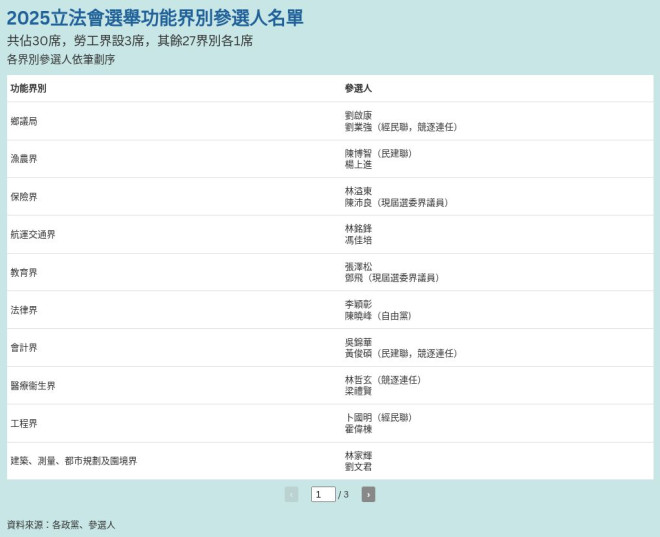Click the 醫療衞生界 constituency cell
Image resolution: width=660 pixels, height=537 pixels.
coord(33,385)
